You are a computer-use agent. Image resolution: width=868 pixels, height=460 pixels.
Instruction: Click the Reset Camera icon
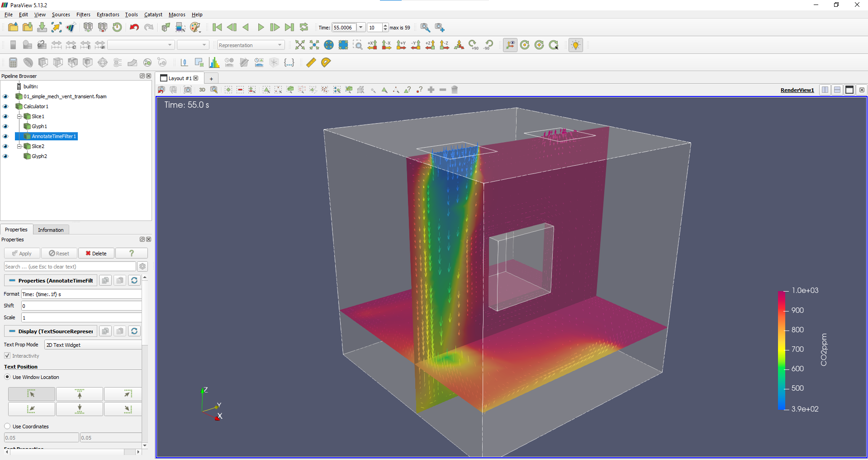299,45
